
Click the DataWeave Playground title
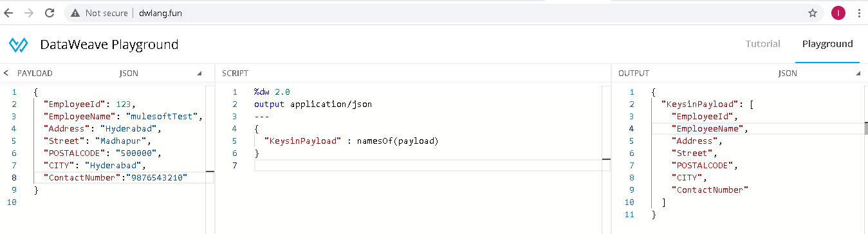point(109,44)
